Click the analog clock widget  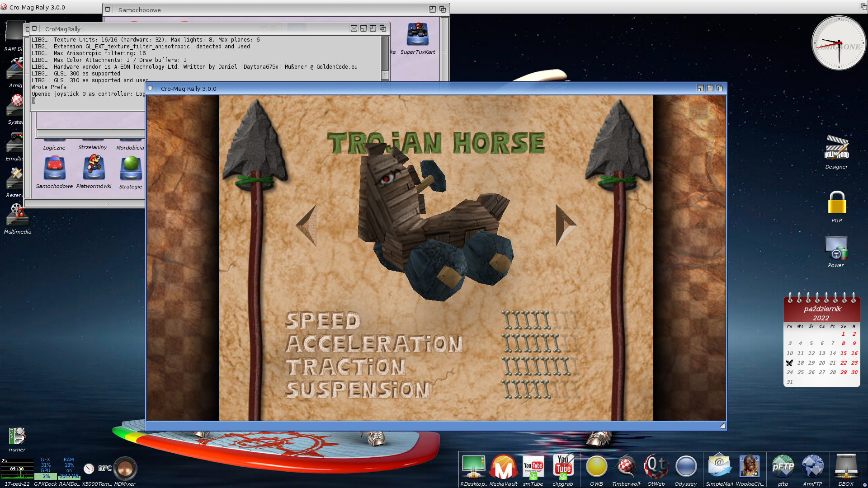[x=839, y=43]
